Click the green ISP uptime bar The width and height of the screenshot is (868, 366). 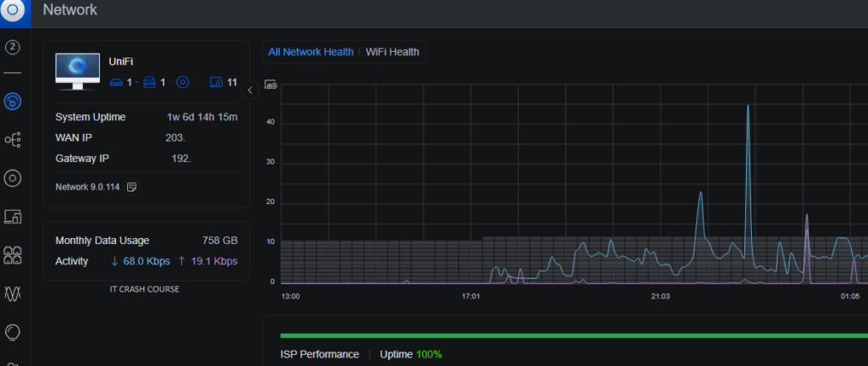574,335
